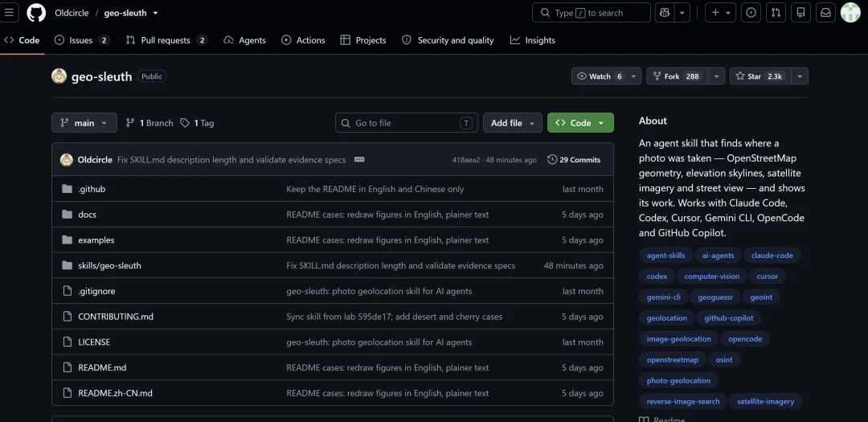Open the README.zh-CN.md file
Image resolution: width=868 pixels, height=422 pixels.
tap(115, 393)
